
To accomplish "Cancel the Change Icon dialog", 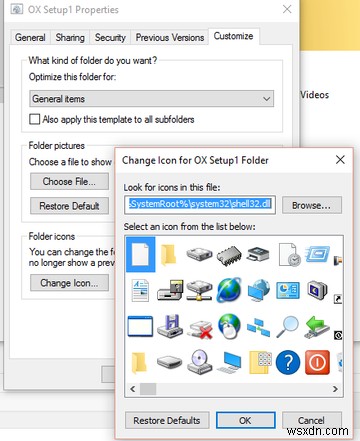I will point(311,420).
